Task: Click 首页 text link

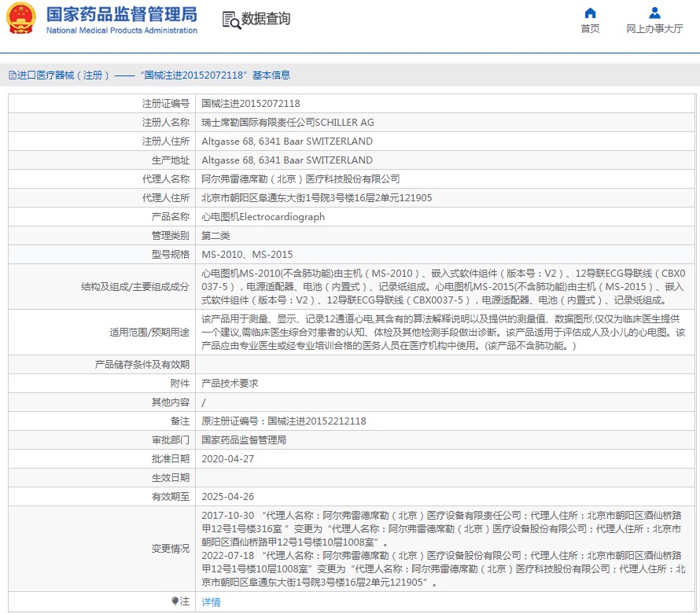Action: pyautogui.click(x=590, y=28)
